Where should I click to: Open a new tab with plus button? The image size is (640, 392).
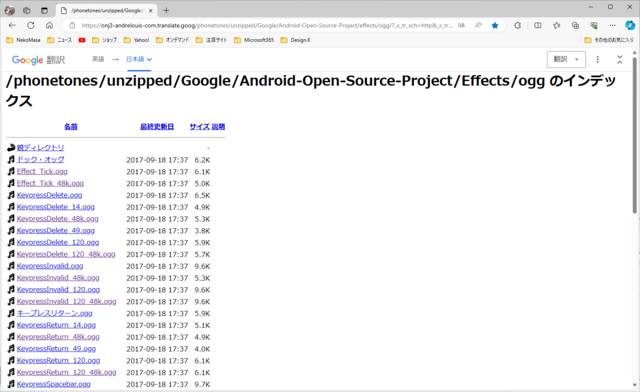tap(166, 11)
